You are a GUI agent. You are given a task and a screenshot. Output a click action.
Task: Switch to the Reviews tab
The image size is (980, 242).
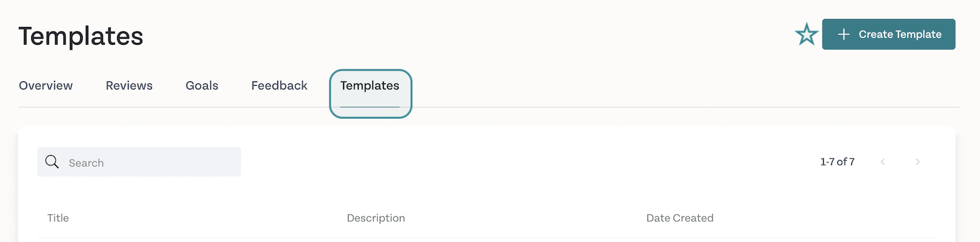pyautogui.click(x=129, y=86)
